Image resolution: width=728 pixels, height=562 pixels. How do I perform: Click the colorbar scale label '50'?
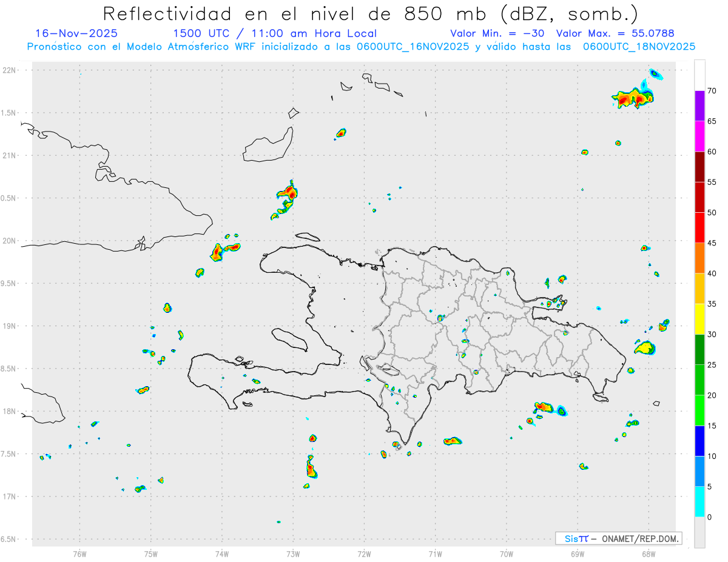pyautogui.click(x=713, y=213)
